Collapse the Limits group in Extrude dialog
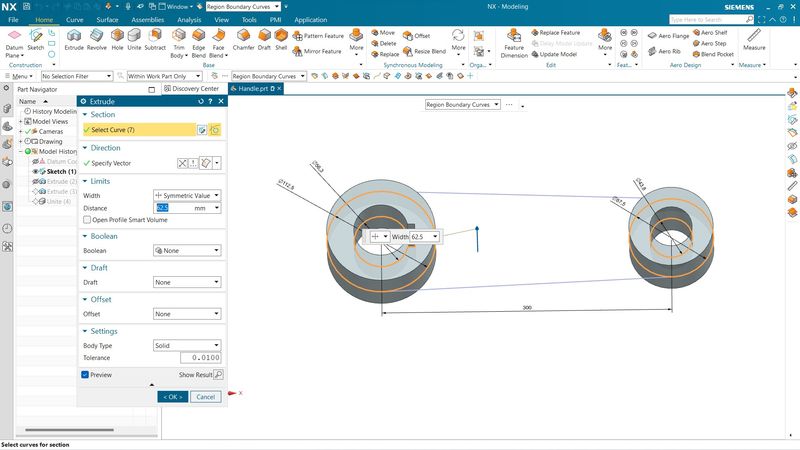The image size is (800, 450). tap(85, 181)
